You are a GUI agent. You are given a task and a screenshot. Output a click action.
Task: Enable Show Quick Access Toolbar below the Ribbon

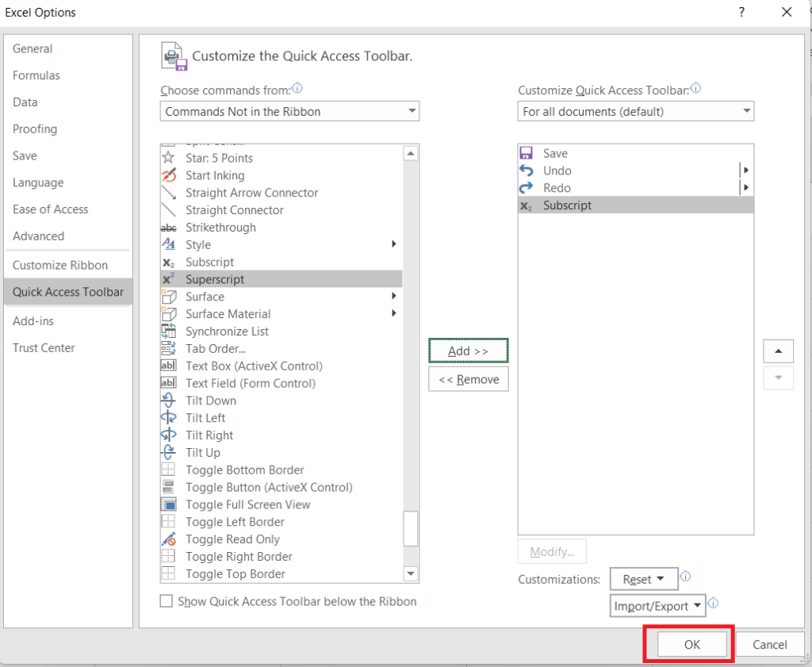pyautogui.click(x=167, y=601)
